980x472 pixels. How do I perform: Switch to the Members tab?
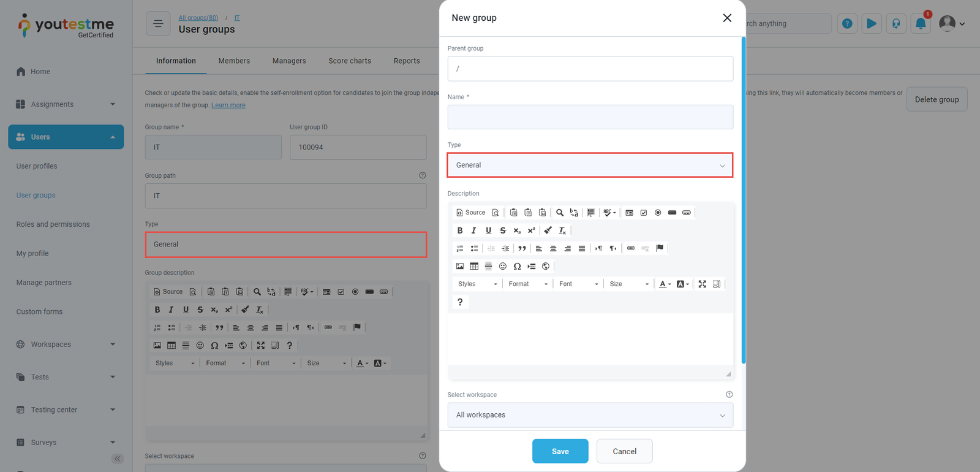234,61
